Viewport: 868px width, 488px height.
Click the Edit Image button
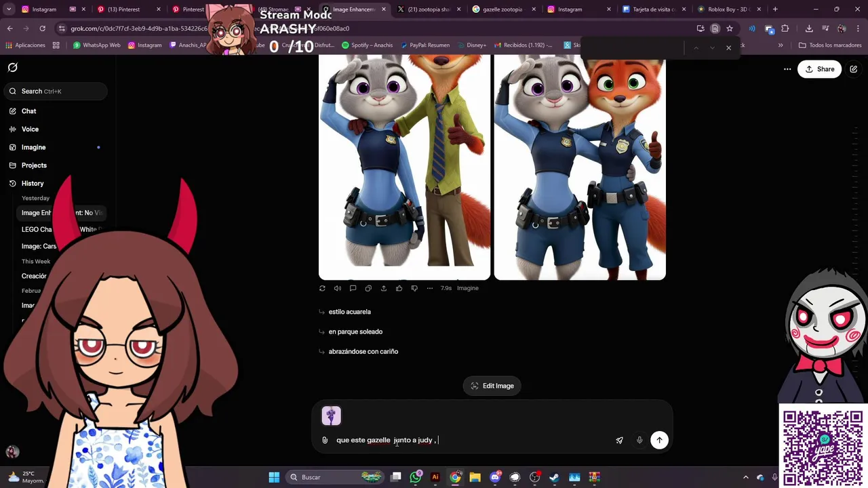point(492,386)
